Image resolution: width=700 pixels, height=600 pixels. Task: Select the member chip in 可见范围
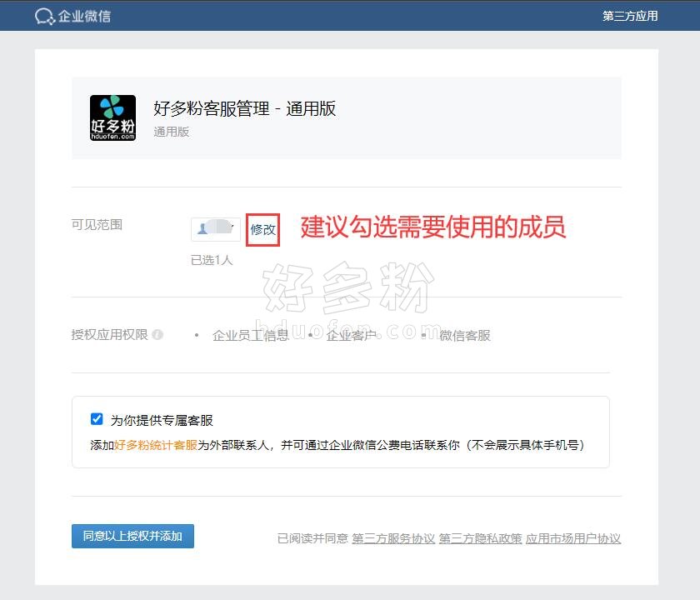(x=216, y=229)
